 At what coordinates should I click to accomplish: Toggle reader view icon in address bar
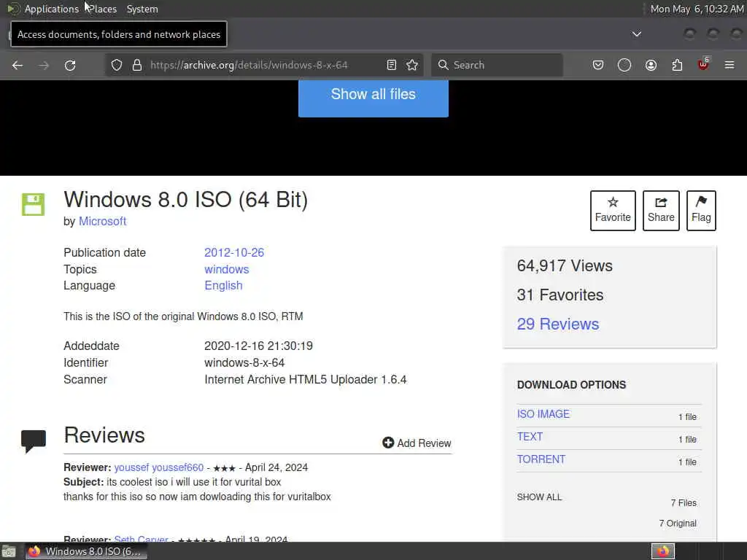click(392, 65)
